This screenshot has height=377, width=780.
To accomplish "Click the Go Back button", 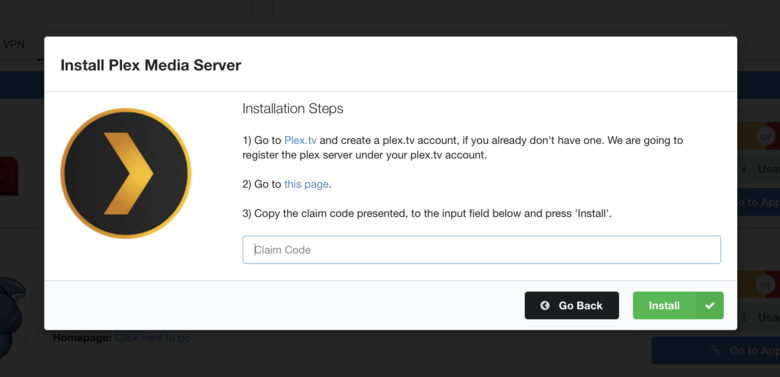I will pyautogui.click(x=572, y=305).
